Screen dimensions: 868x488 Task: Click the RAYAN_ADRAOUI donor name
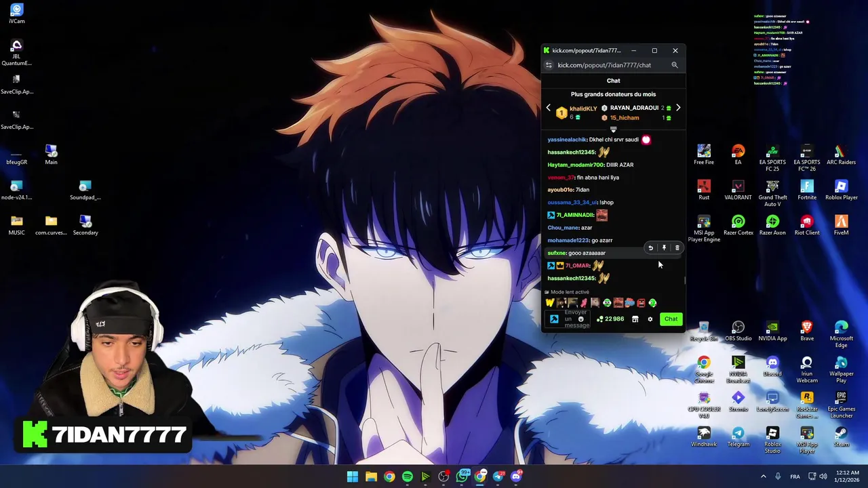click(634, 108)
